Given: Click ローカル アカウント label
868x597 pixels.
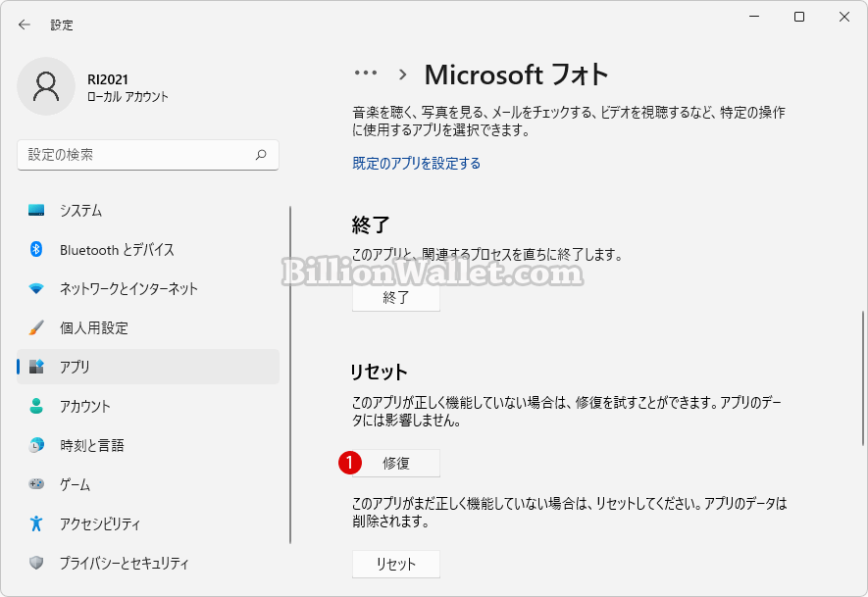Looking at the screenshot, I should [x=128, y=97].
